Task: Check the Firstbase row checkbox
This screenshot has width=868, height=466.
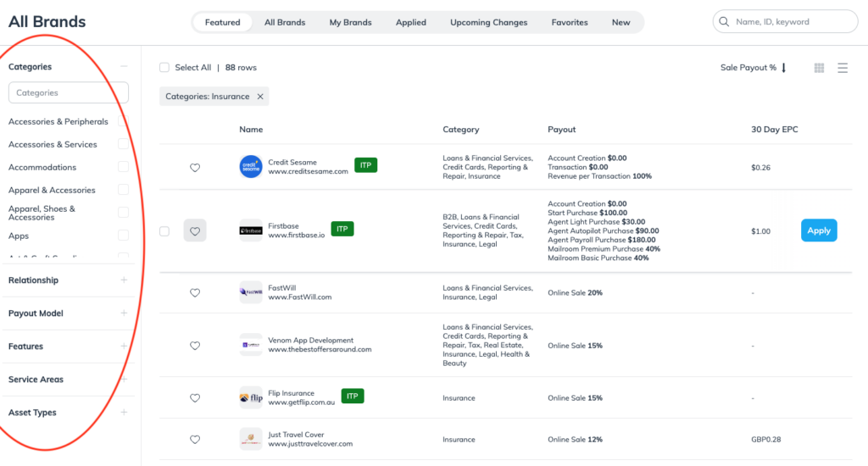Action: [x=164, y=230]
